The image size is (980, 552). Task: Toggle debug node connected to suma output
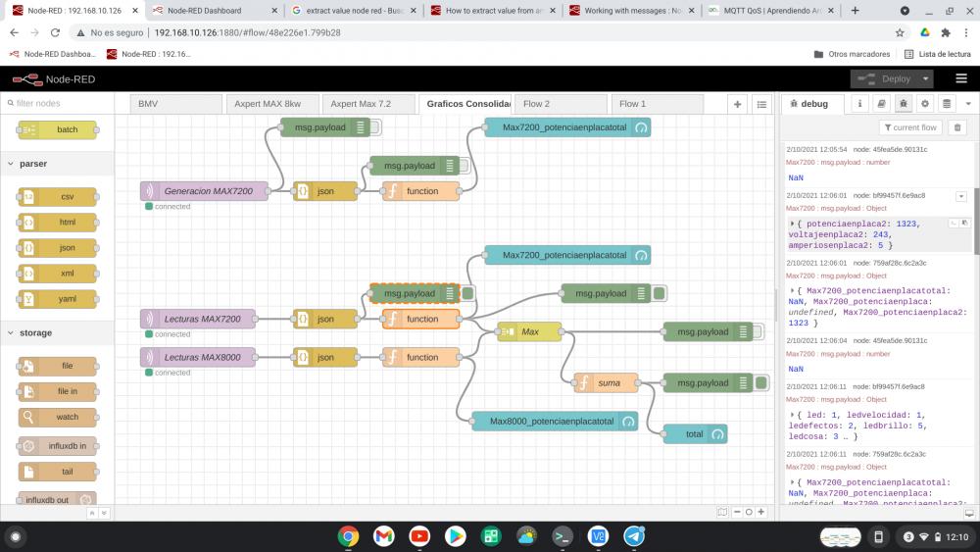tap(760, 383)
